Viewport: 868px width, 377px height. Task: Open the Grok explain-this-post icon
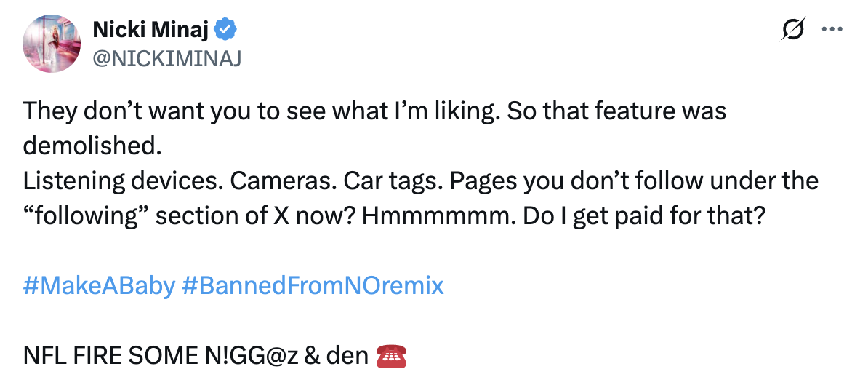[x=794, y=30]
